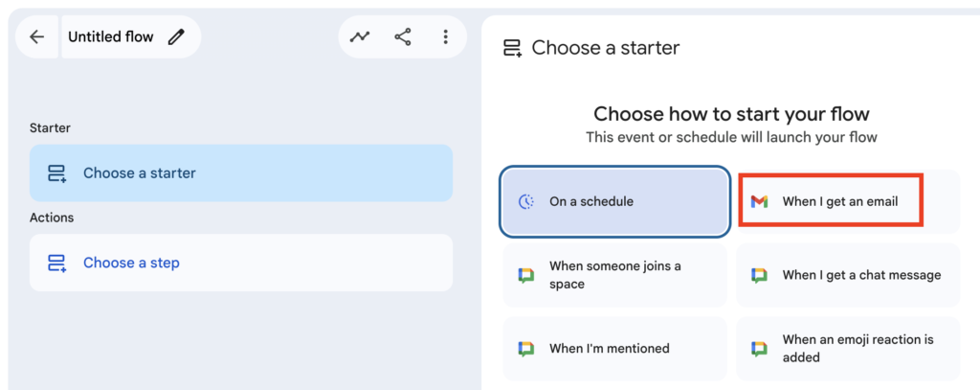
Task: Click the Gmail icon
Action: pos(759,201)
